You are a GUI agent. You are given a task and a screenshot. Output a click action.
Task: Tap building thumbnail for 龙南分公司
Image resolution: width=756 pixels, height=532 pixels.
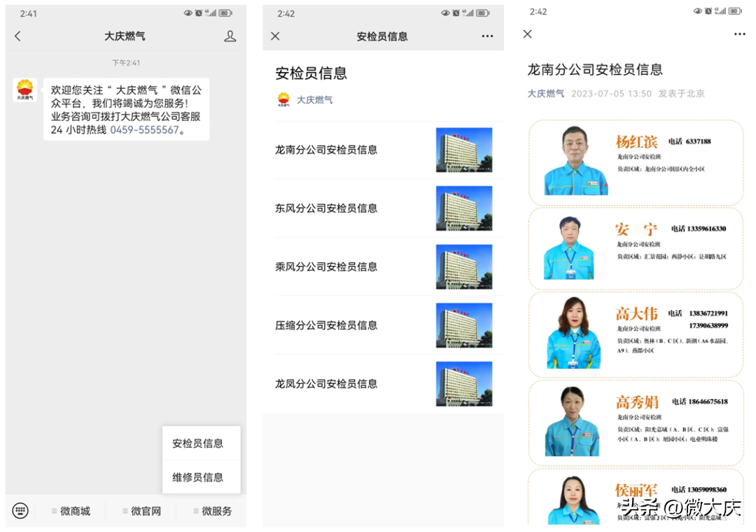point(464,150)
